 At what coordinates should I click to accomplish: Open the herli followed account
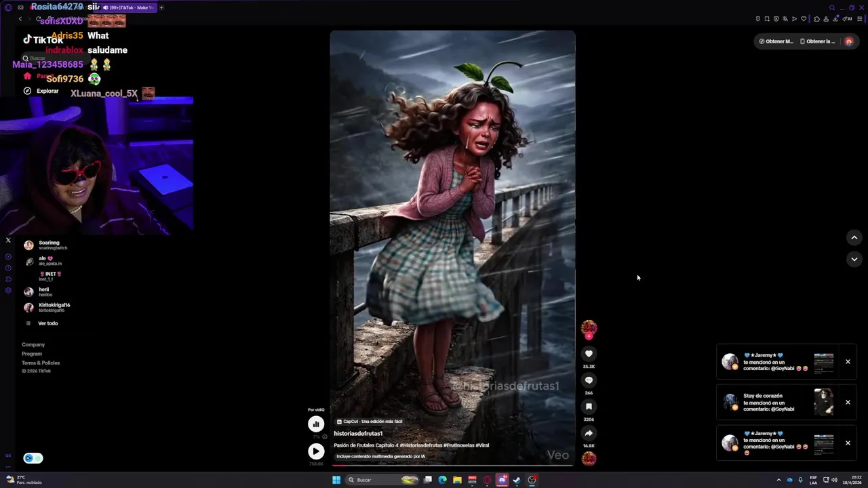coord(39,292)
